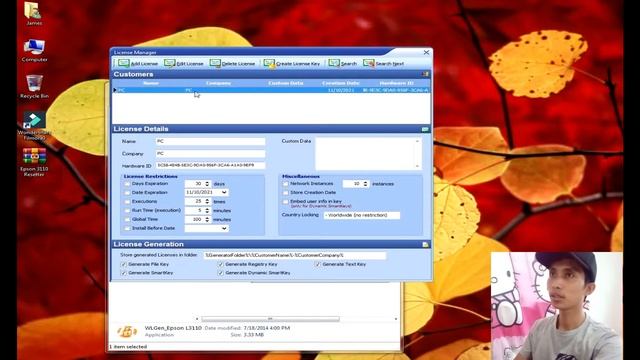Click the icon in the Customers header

[425, 74]
